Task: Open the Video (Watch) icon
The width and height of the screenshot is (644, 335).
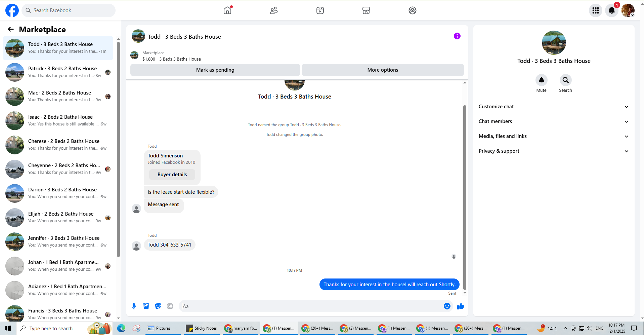Action: click(320, 10)
